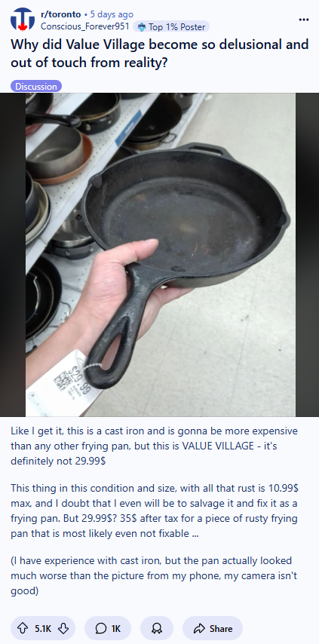Share this post
Image resolution: width=319 pixels, height=644 pixels.
coord(212,628)
